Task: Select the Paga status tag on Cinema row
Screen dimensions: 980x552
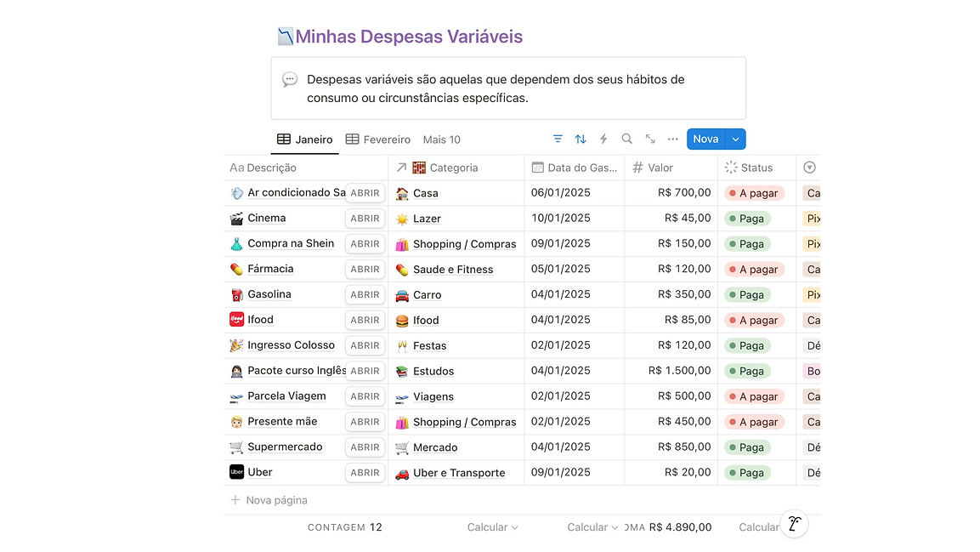Action: pos(748,218)
